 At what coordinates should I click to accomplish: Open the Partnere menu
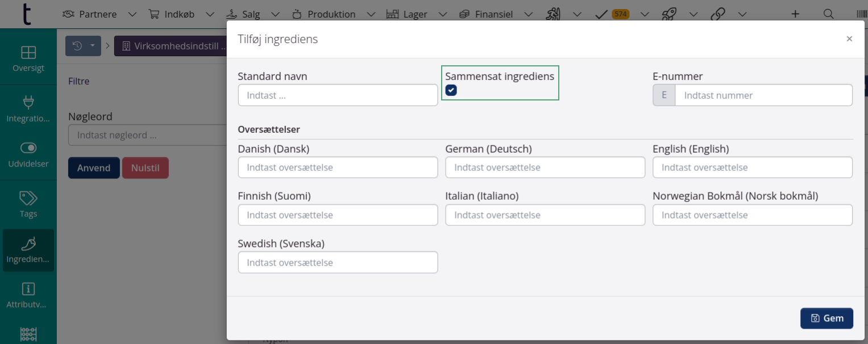98,14
